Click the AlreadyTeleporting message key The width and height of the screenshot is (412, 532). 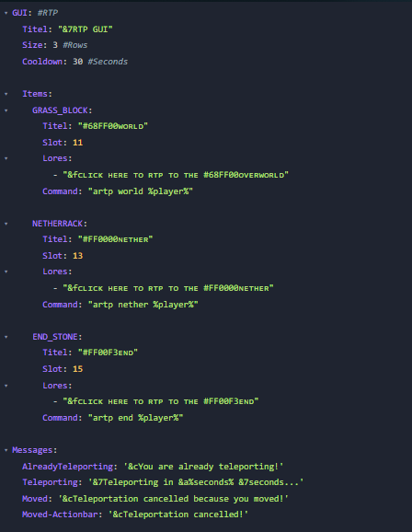[x=67, y=467]
